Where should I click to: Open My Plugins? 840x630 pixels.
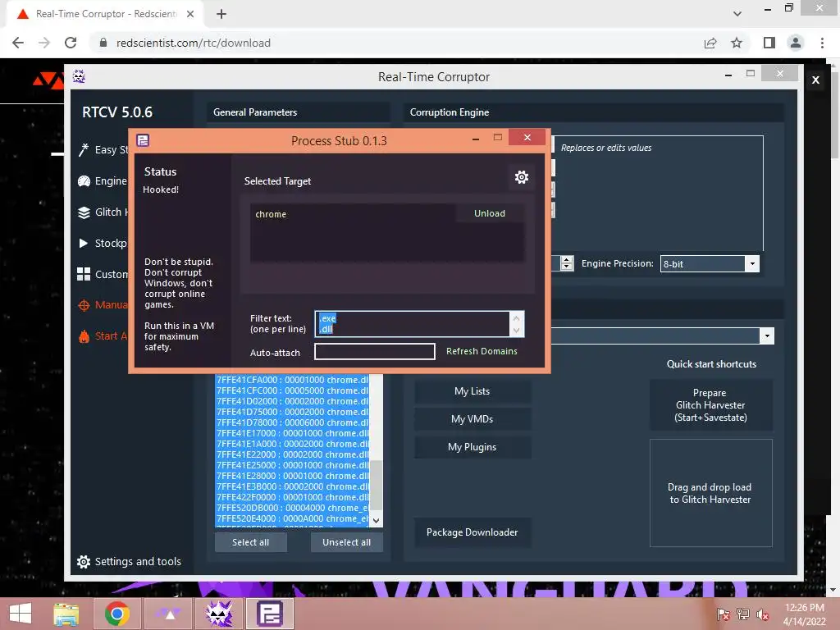point(472,447)
